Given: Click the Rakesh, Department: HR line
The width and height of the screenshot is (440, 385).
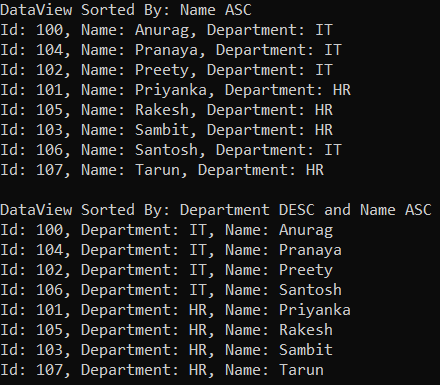Looking at the screenshot, I should click(x=166, y=110).
